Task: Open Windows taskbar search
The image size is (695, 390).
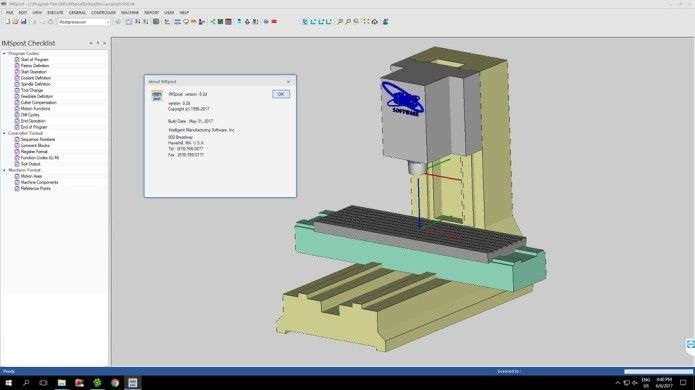Action: tap(26, 383)
